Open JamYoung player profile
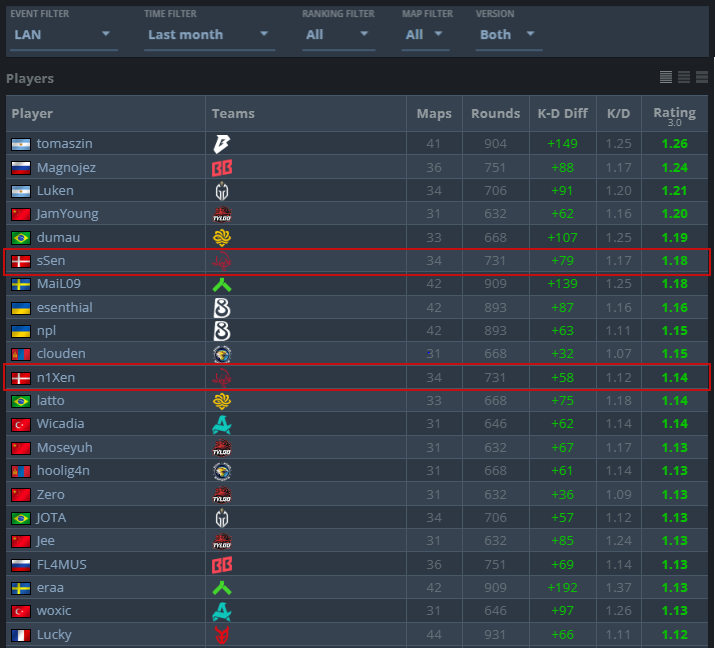 [x=67, y=214]
